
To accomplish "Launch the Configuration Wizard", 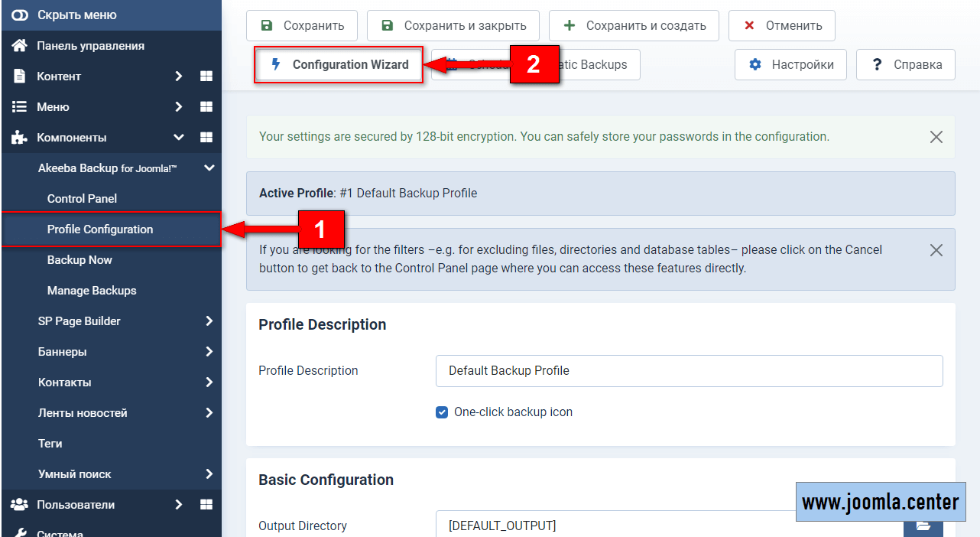I will pos(339,65).
